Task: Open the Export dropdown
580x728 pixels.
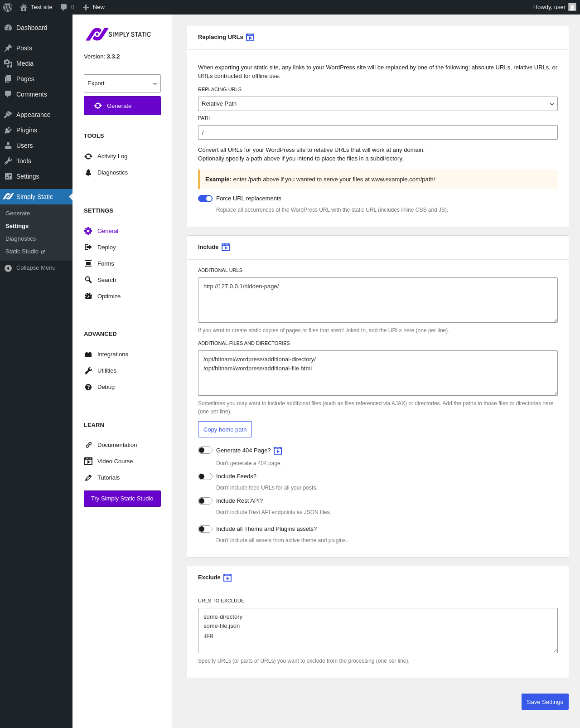Action: click(x=122, y=83)
